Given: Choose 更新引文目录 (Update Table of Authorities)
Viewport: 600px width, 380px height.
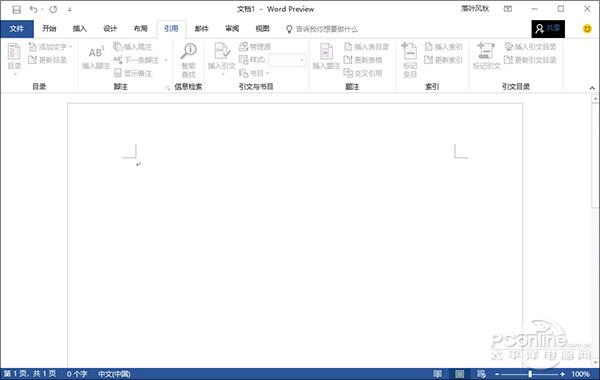Looking at the screenshot, I should 530,60.
